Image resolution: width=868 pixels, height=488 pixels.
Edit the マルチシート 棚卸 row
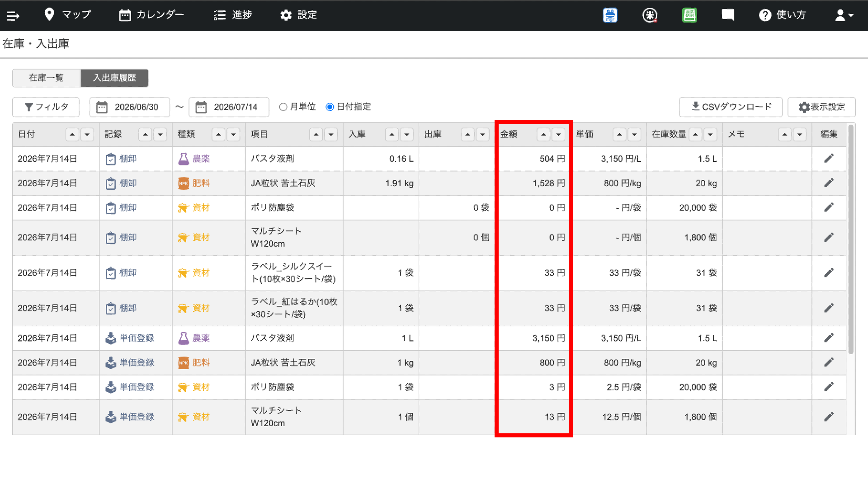pos(829,237)
